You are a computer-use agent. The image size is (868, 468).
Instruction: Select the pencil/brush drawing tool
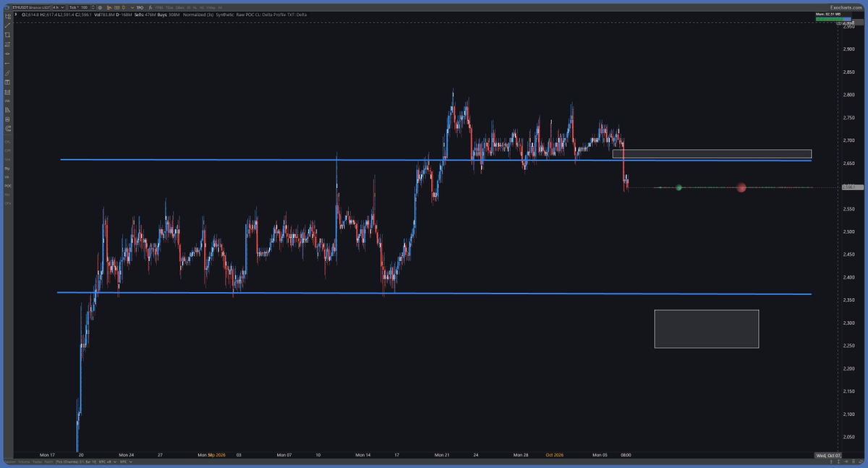pyautogui.click(x=7, y=73)
